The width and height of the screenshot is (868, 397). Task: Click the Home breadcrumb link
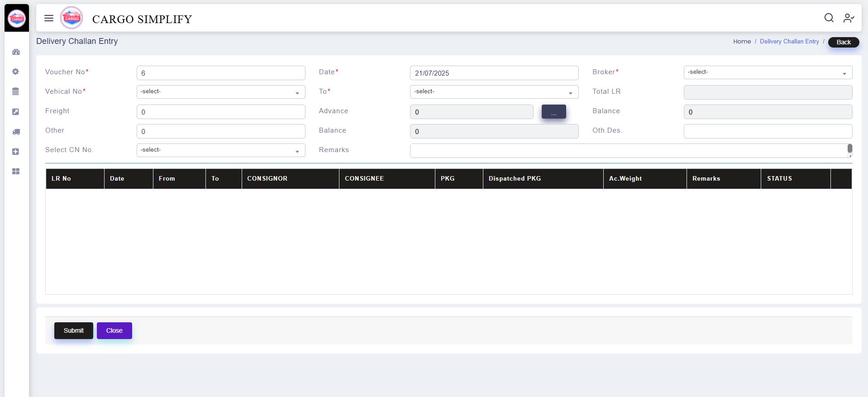coord(742,42)
